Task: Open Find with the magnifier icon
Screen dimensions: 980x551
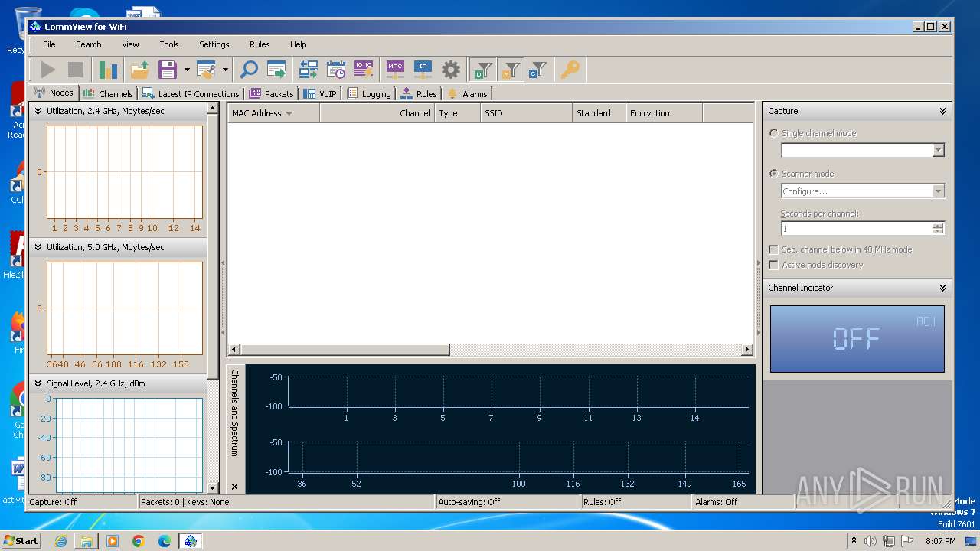Action: (x=249, y=70)
